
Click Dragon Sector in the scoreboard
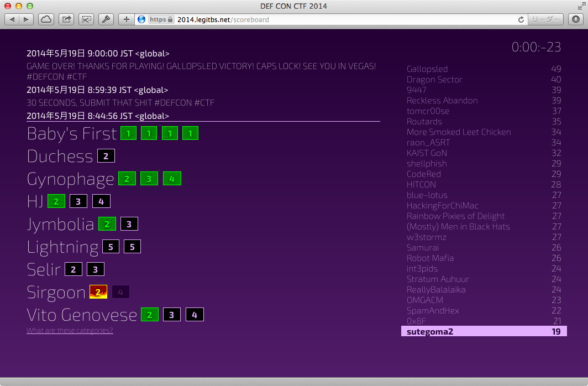pyautogui.click(x=434, y=80)
